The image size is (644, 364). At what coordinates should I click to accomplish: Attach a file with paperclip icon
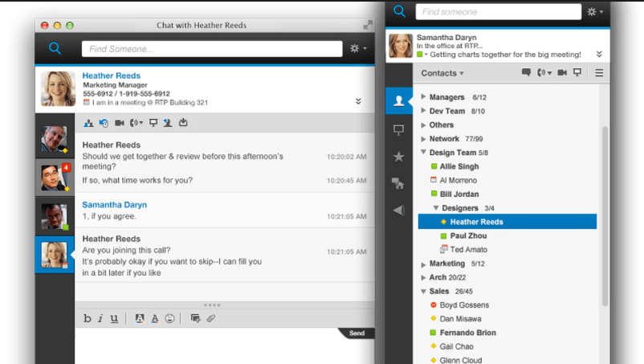coord(210,318)
